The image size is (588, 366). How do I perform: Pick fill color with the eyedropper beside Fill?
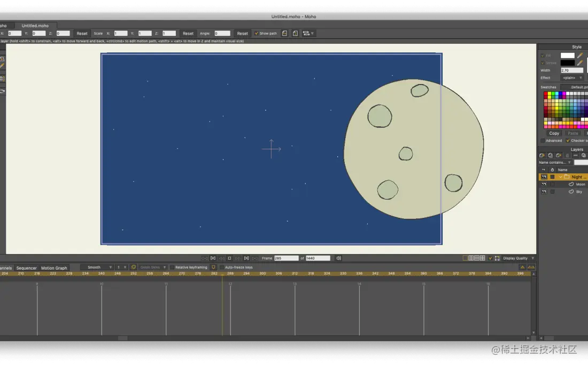tap(580, 56)
